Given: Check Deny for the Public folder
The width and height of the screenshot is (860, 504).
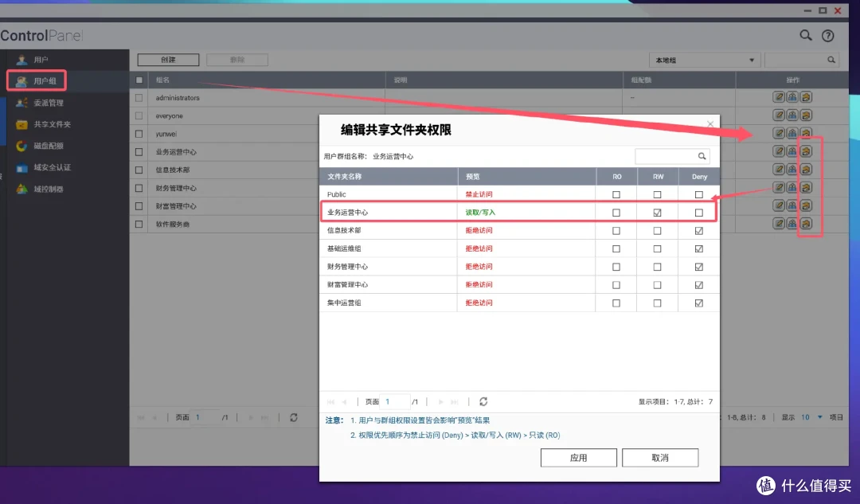Looking at the screenshot, I should [x=699, y=195].
